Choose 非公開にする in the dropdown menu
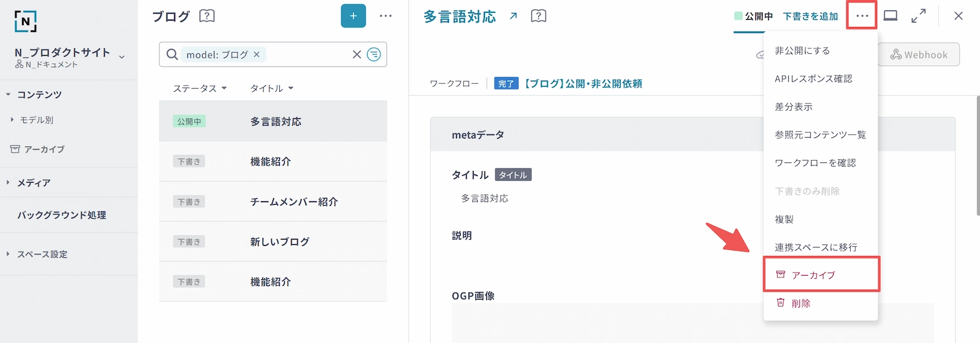Screen dimensions: 980x343 tap(802, 51)
